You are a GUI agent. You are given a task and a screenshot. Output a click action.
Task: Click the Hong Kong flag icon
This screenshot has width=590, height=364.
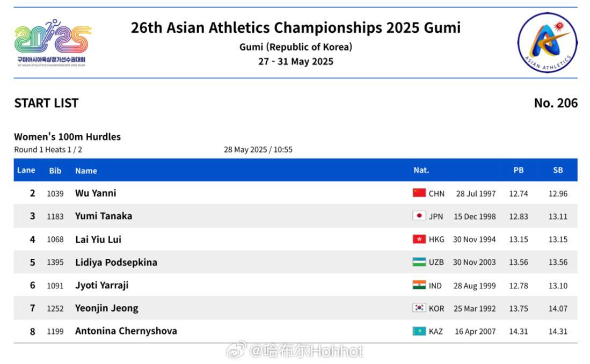[x=419, y=239]
